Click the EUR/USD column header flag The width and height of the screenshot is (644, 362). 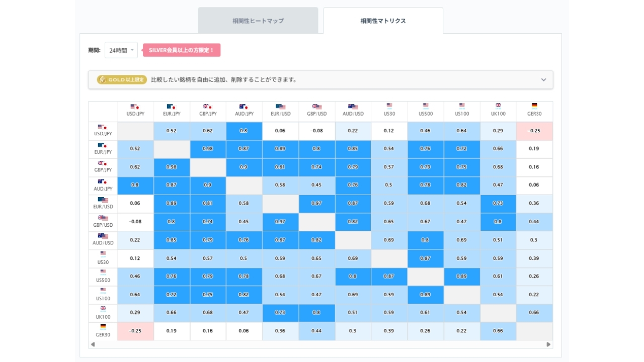point(281,107)
